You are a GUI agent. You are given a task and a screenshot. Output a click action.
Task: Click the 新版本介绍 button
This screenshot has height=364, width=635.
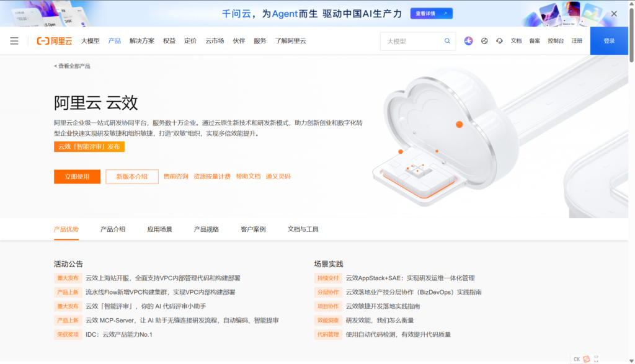(x=131, y=177)
